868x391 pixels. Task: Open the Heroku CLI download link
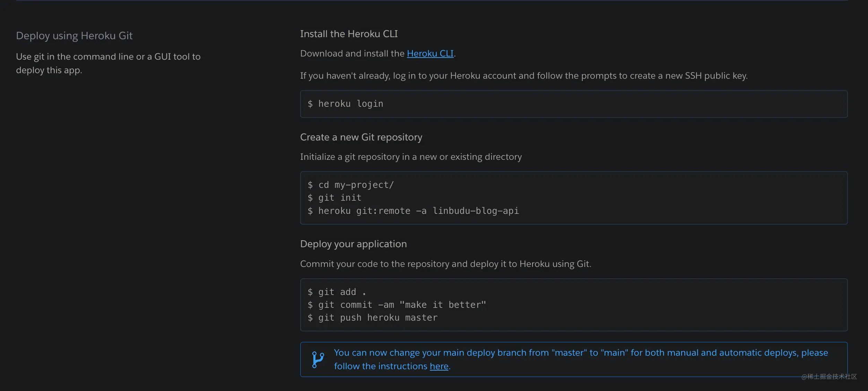[x=430, y=53]
